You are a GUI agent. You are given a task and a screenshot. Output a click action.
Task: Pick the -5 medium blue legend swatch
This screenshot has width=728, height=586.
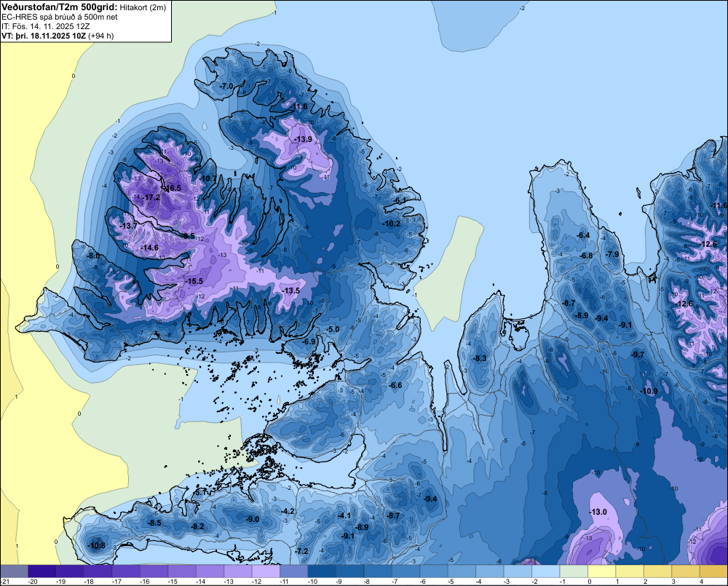pos(462,571)
